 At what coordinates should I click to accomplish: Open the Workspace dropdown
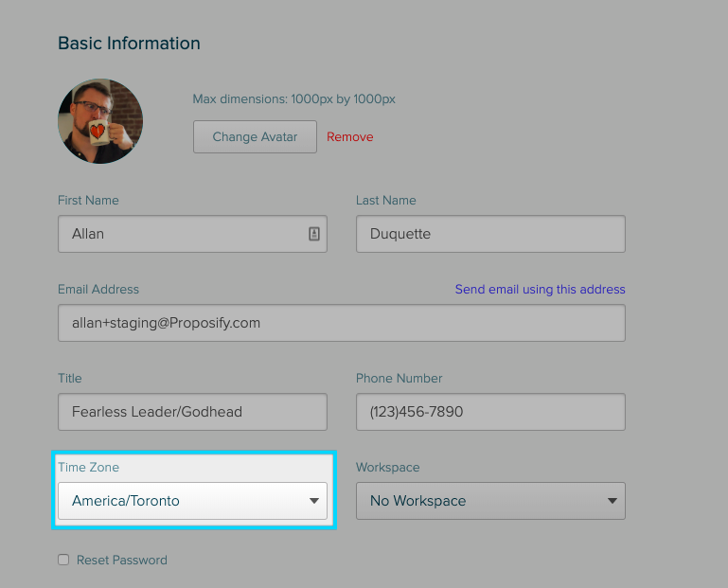490,501
